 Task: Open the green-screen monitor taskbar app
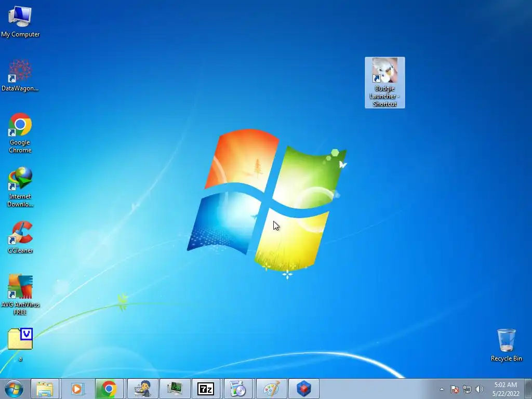click(175, 389)
